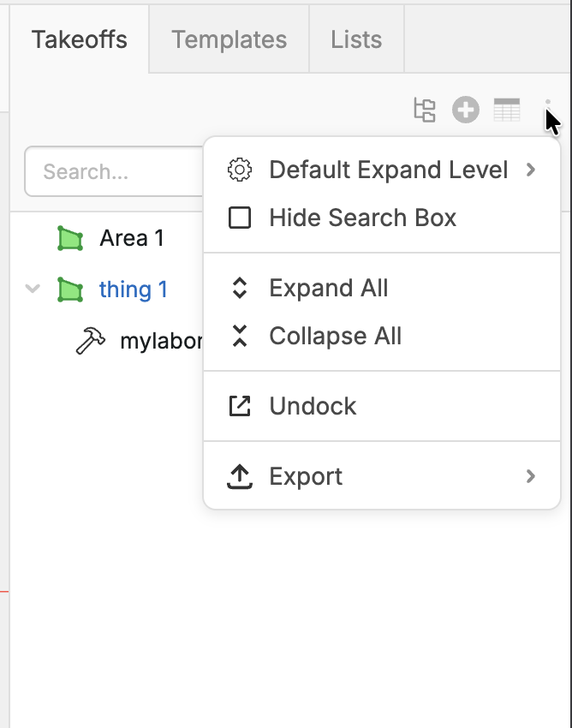Click the add takeoff plus icon
This screenshot has height=728, width=572.
pyautogui.click(x=466, y=110)
